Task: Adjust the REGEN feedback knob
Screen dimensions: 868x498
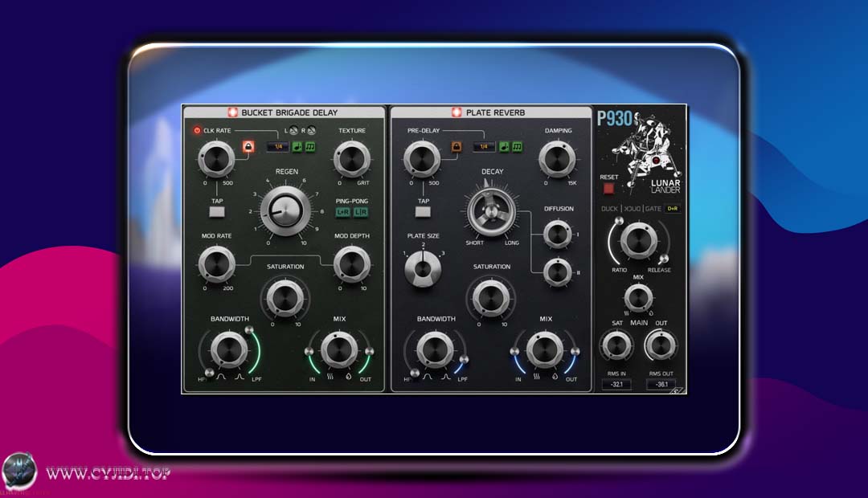Action: (287, 211)
